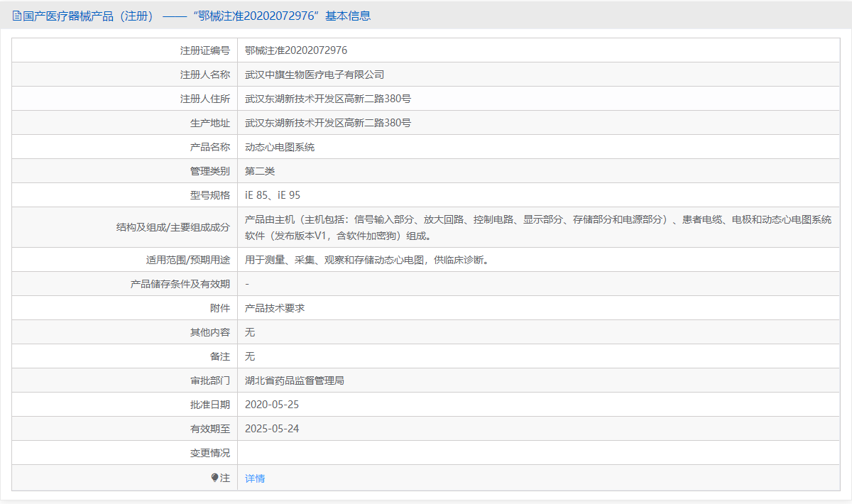Viewport: 852px width, 504px height.
Task: Select registration number 鄂械注准20202072976 value
Action: tap(296, 50)
